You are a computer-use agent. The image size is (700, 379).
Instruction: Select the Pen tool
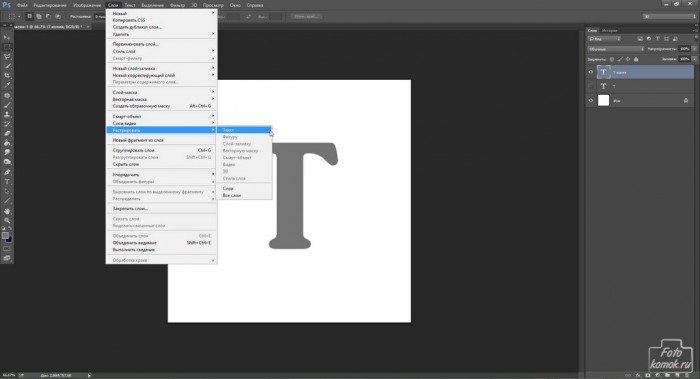click(7, 172)
